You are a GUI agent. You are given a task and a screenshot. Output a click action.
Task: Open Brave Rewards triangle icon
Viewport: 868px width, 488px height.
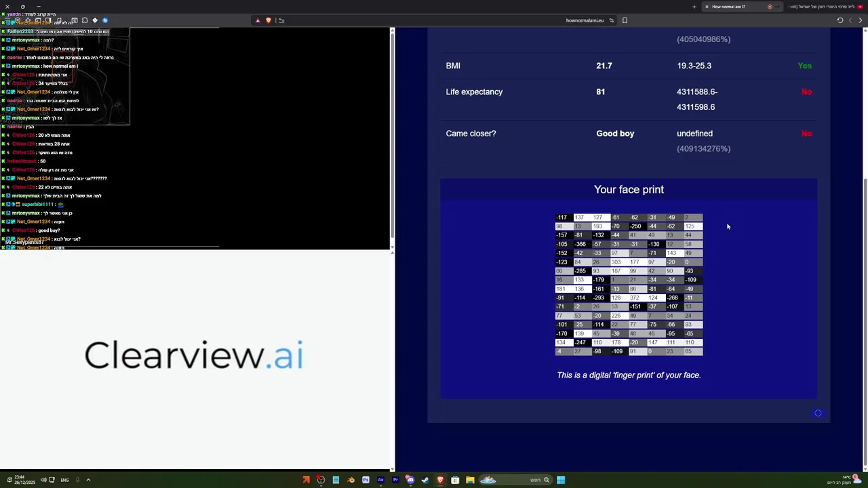(258, 20)
